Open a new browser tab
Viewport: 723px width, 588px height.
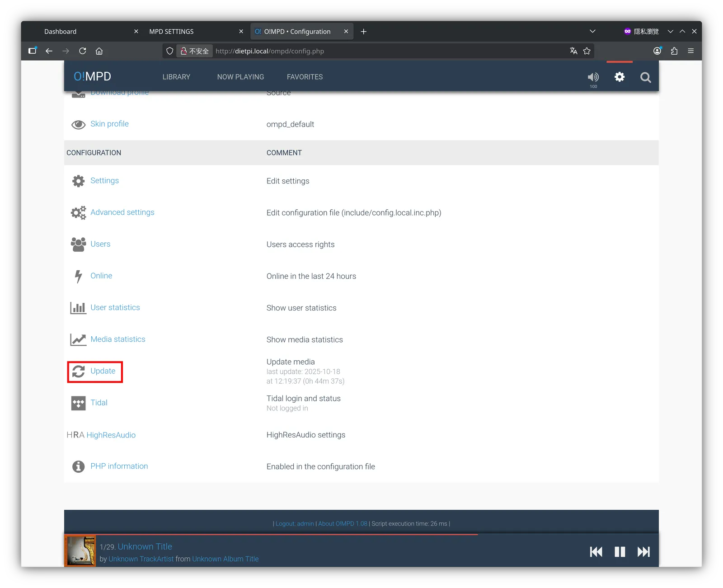(x=364, y=32)
